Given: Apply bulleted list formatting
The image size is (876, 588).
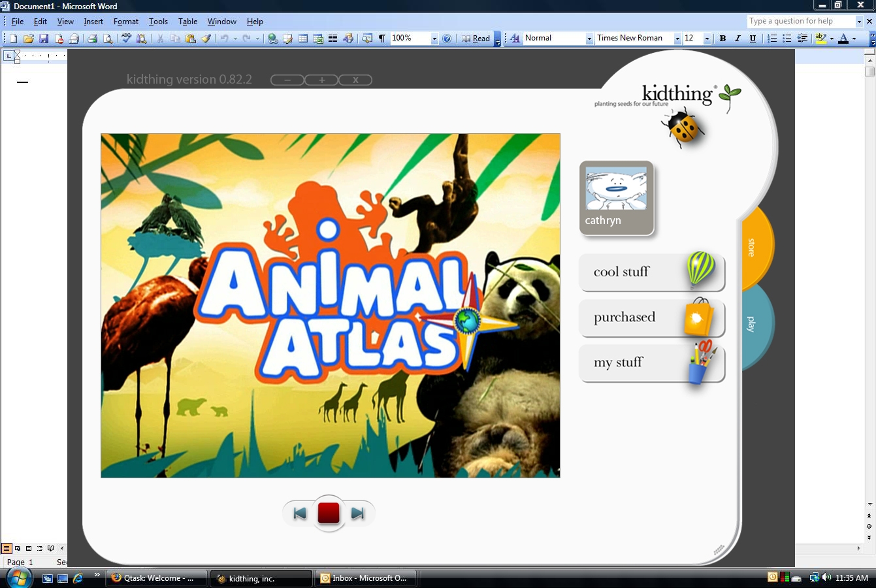Looking at the screenshot, I should tap(787, 39).
